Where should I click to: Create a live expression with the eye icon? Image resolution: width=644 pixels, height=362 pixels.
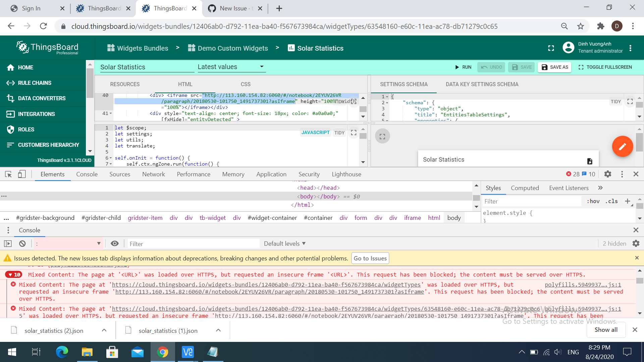click(x=115, y=243)
